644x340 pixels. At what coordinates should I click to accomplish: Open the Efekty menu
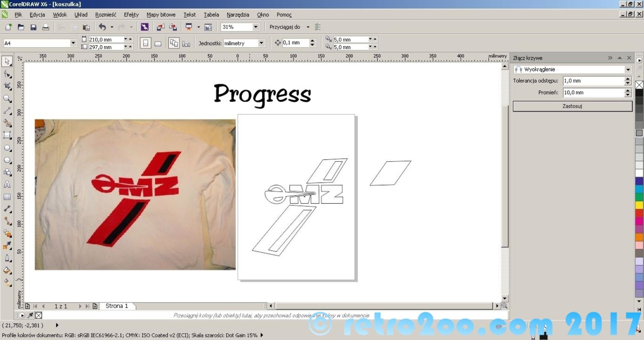131,15
